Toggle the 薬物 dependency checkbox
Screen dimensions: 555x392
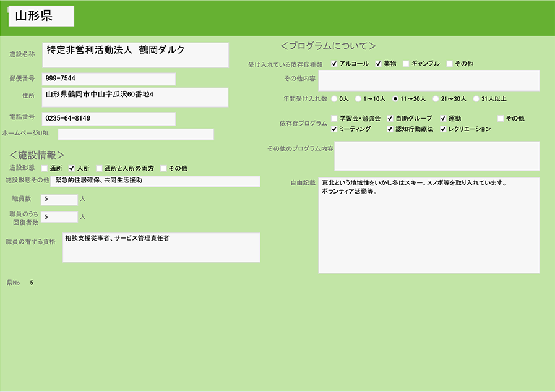tap(378, 64)
